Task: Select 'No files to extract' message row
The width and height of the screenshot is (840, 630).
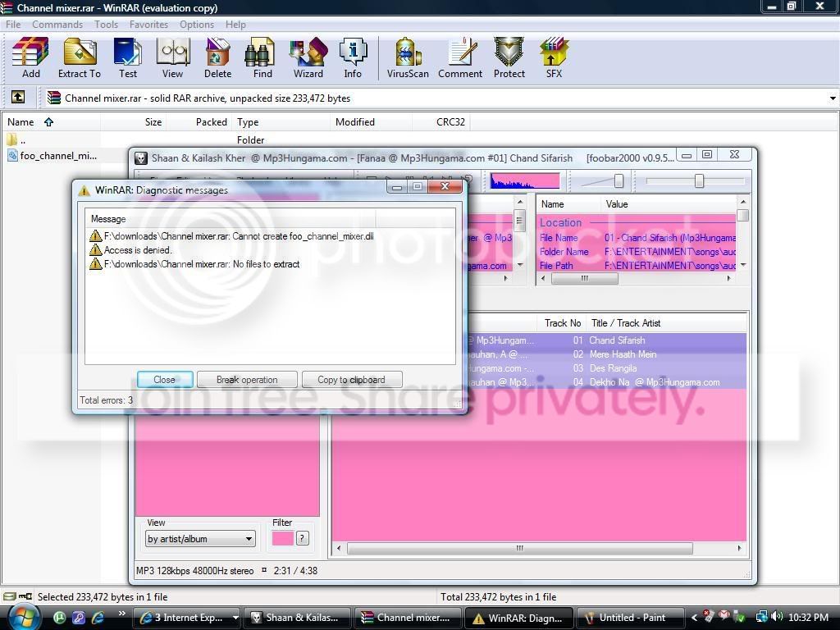Action: [x=195, y=264]
